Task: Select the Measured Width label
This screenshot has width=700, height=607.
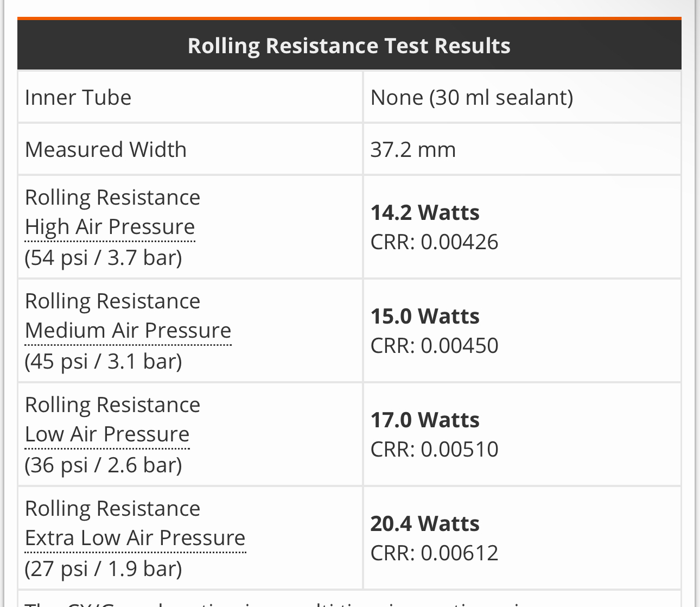Action: click(106, 150)
